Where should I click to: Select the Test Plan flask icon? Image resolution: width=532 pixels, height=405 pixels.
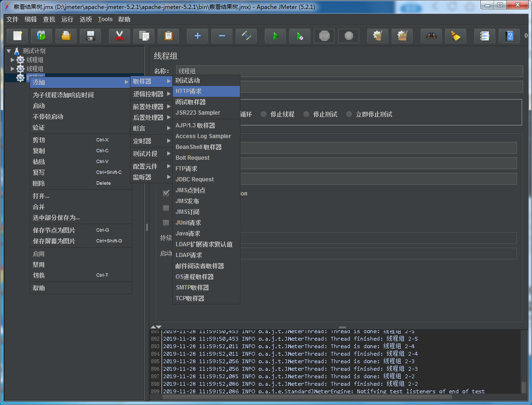(x=16, y=51)
